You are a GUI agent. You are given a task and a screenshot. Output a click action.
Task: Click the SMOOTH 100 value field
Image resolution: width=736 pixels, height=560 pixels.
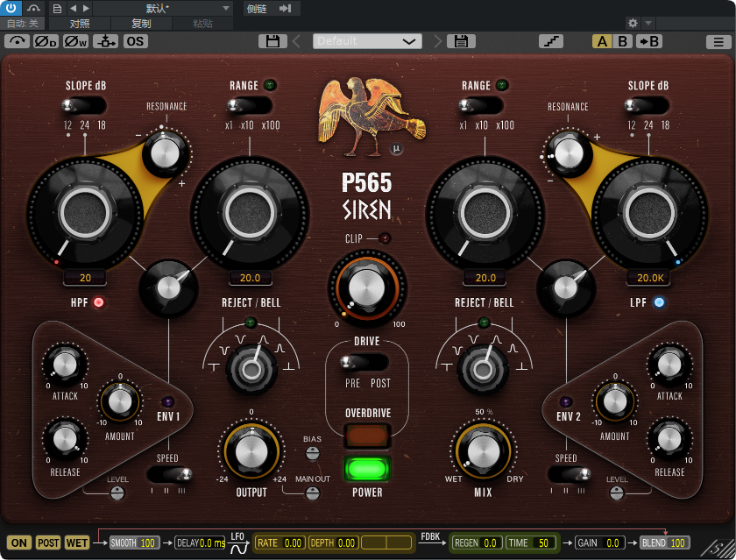coord(135,543)
